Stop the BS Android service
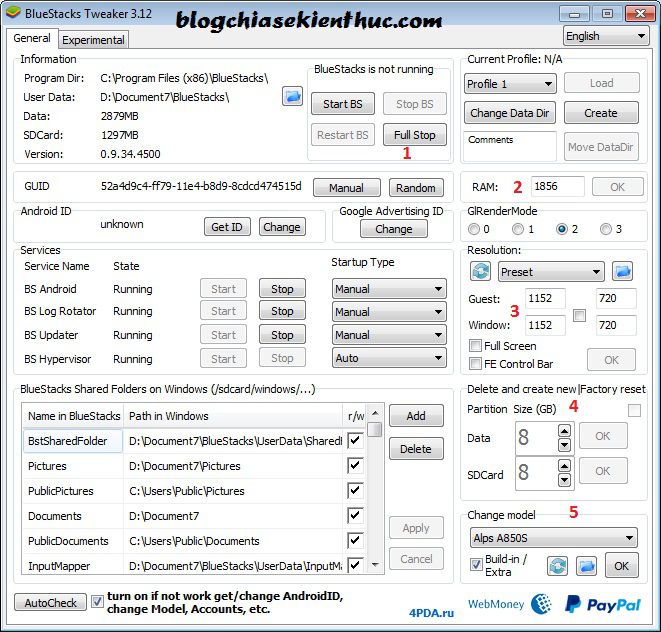 [282, 289]
